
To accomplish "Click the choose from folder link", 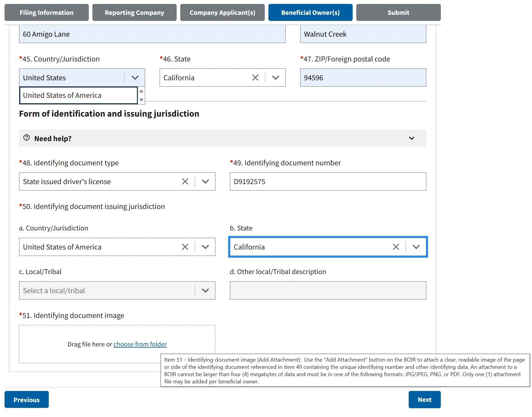I will point(140,344).
